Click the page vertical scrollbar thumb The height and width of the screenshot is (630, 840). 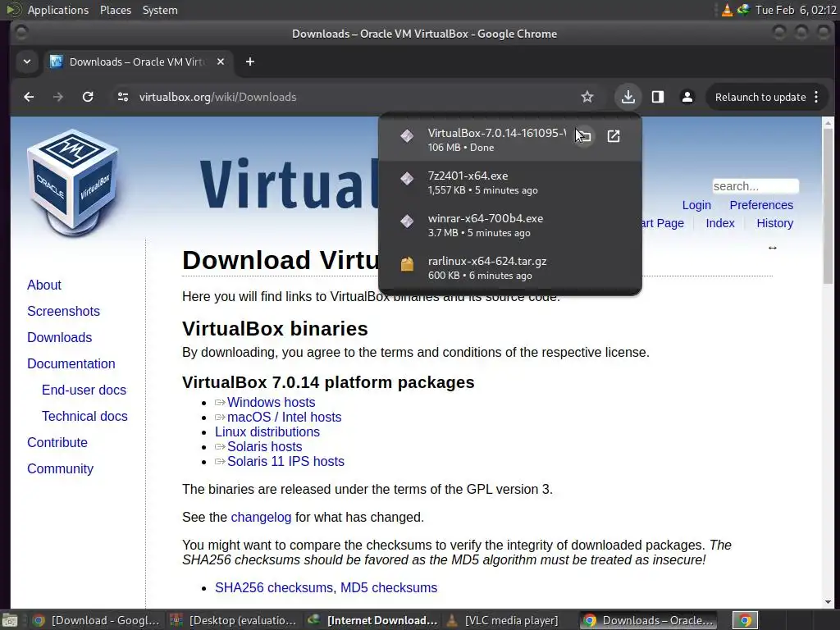click(x=828, y=206)
